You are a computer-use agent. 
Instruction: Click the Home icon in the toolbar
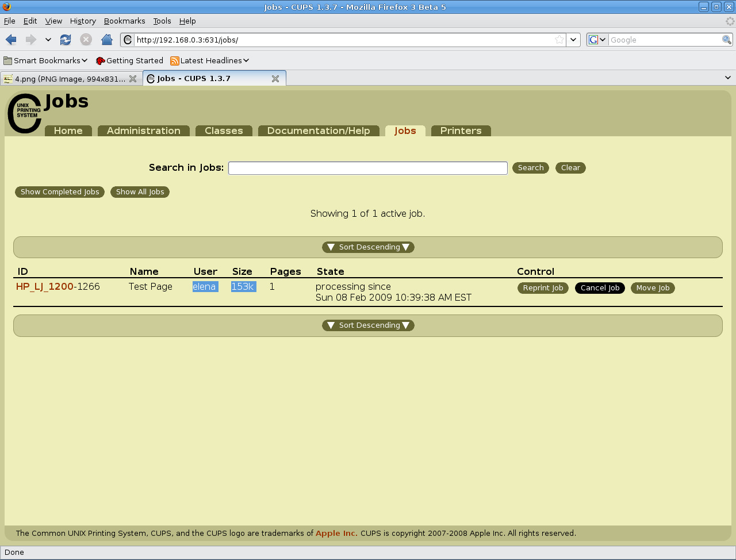point(106,40)
